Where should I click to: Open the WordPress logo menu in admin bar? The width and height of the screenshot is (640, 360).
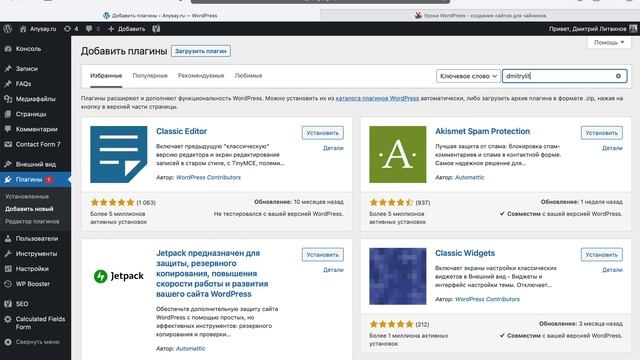(x=7, y=29)
